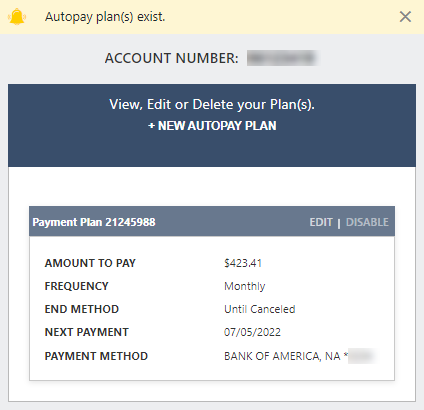424x410 pixels.
Task: Click the next payment date 07/05/2022
Action: pos(252,332)
